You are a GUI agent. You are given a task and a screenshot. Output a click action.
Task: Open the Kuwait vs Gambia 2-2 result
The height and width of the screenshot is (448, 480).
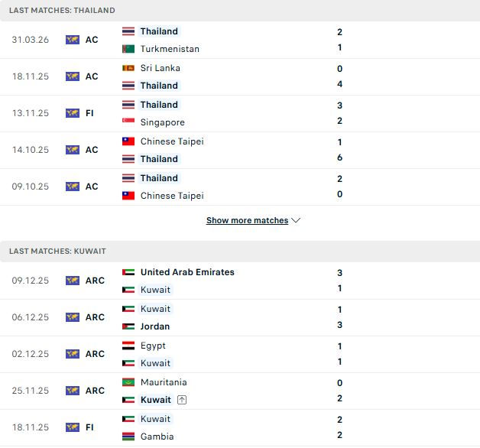click(240, 428)
